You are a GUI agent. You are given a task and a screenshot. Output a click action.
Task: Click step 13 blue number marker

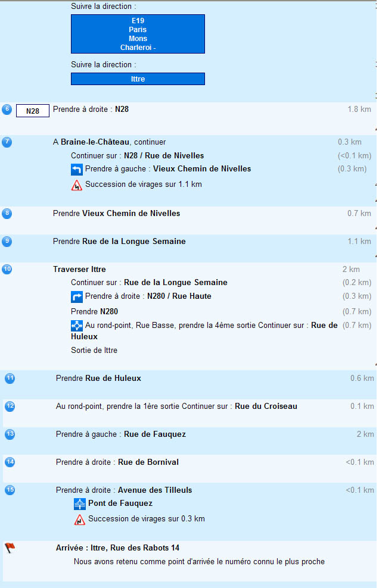10,434
